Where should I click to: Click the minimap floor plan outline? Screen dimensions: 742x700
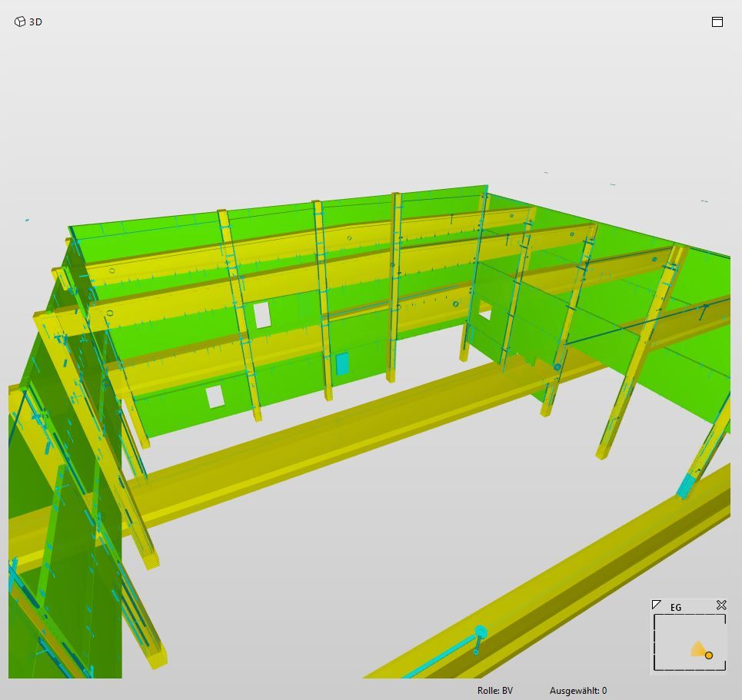point(690,642)
